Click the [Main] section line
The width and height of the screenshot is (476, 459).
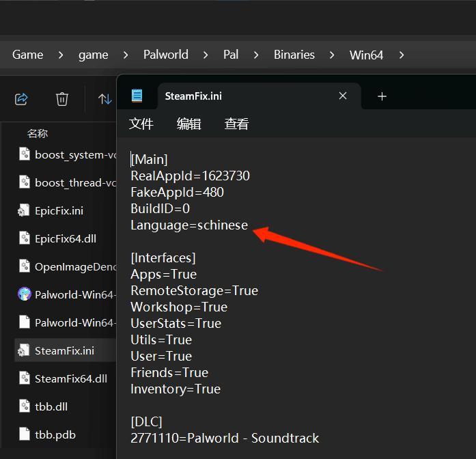tap(149, 160)
